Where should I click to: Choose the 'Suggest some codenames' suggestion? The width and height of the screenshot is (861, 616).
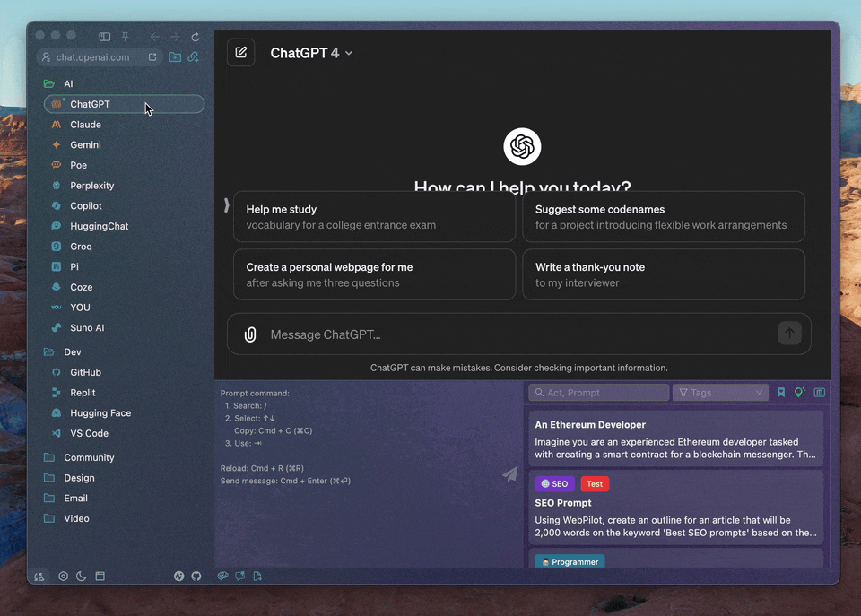click(x=664, y=217)
